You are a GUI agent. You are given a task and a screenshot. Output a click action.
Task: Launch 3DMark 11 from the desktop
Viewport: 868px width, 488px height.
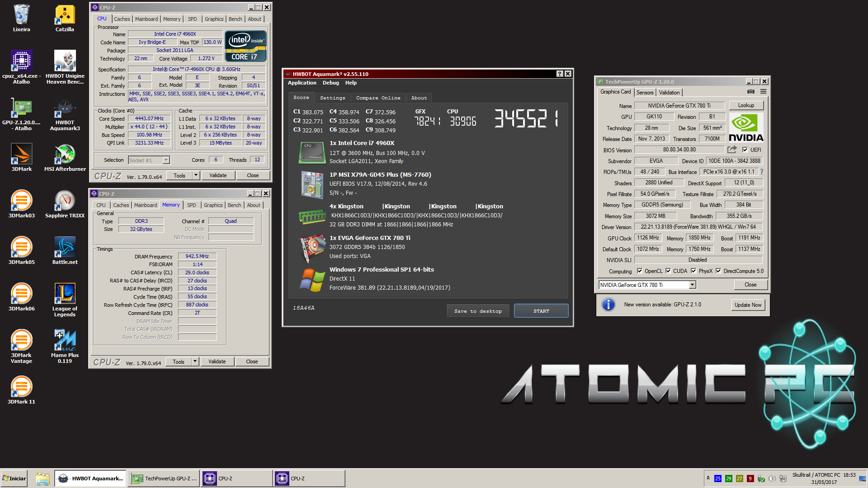tap(21, 390)
